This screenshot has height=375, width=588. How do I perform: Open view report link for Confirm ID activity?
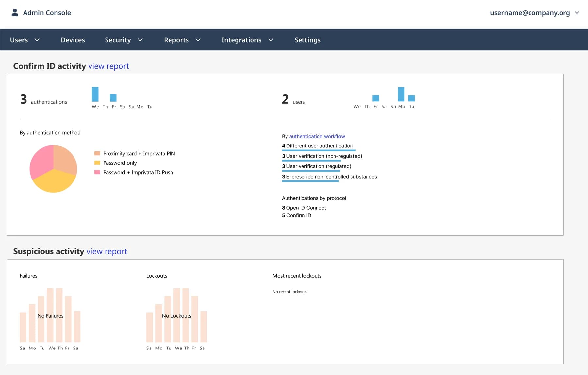tap(108, 66)
